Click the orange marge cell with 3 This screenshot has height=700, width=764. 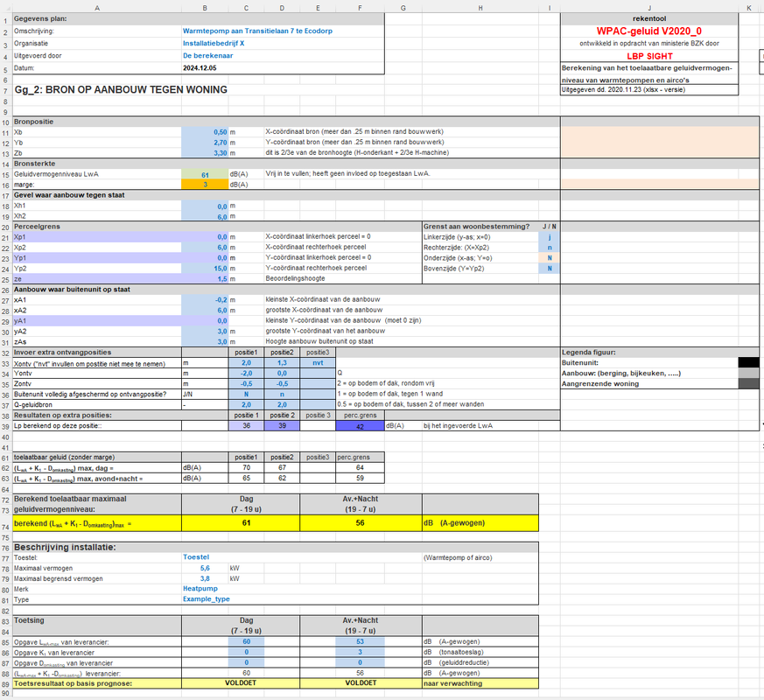pyautogui.click(x=205, y=185)
